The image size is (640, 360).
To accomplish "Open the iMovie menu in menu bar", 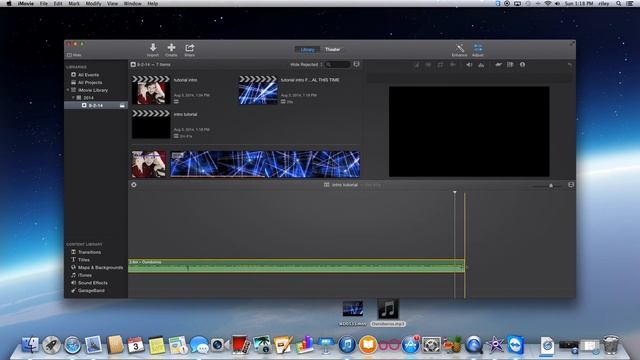I will (x=26, y=3).
